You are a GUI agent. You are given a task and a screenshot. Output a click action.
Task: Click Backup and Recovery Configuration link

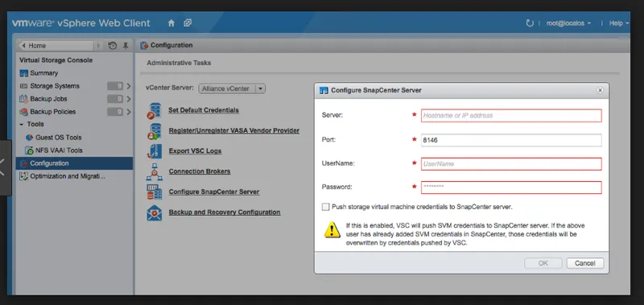225,212
